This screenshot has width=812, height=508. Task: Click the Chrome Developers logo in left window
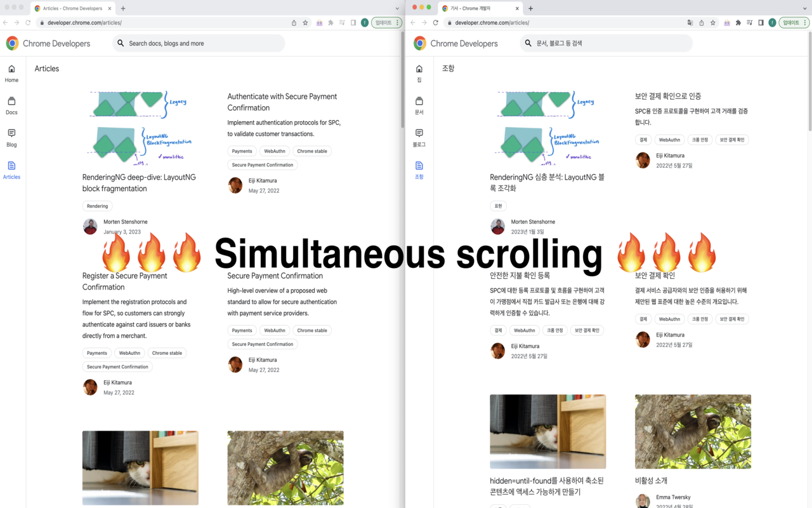(48, 43)
